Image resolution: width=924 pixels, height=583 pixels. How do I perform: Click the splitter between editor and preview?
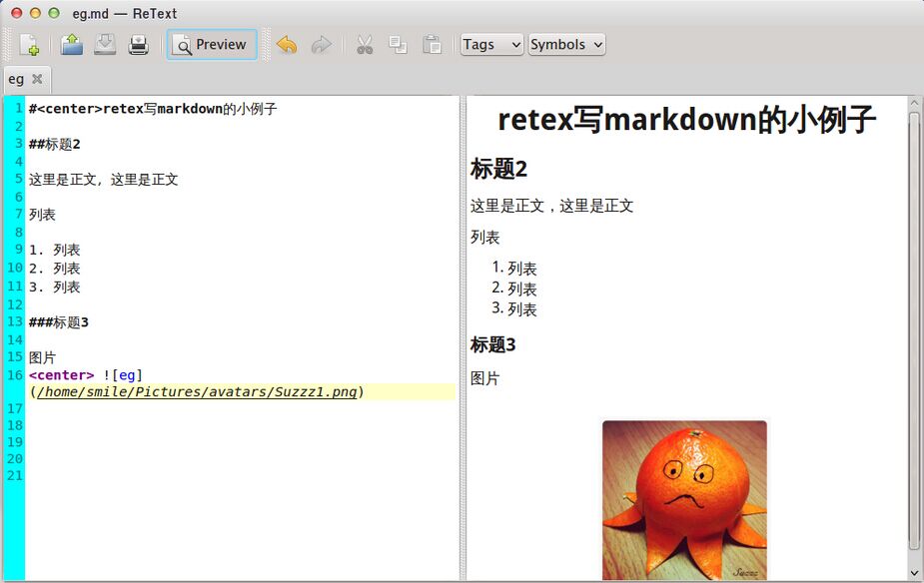coord(462,337)
